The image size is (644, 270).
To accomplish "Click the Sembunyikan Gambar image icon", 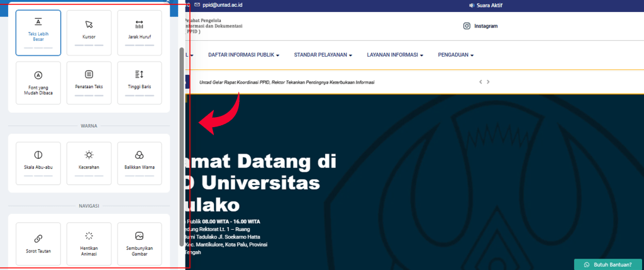I will (139, 235).
